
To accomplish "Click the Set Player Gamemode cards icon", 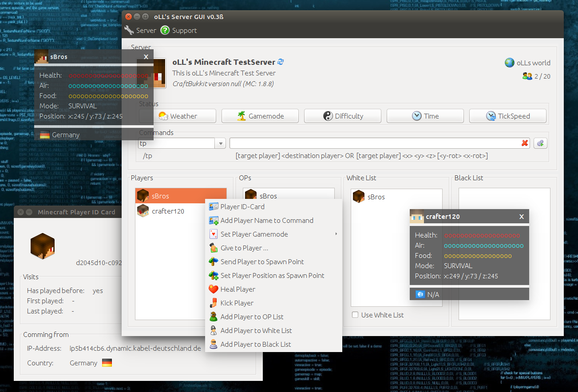I will 214,234.
